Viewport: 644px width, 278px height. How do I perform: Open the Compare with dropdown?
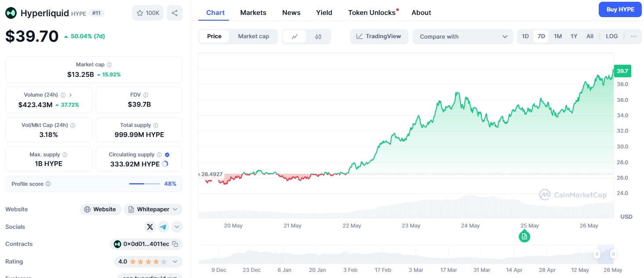(463, 36)
